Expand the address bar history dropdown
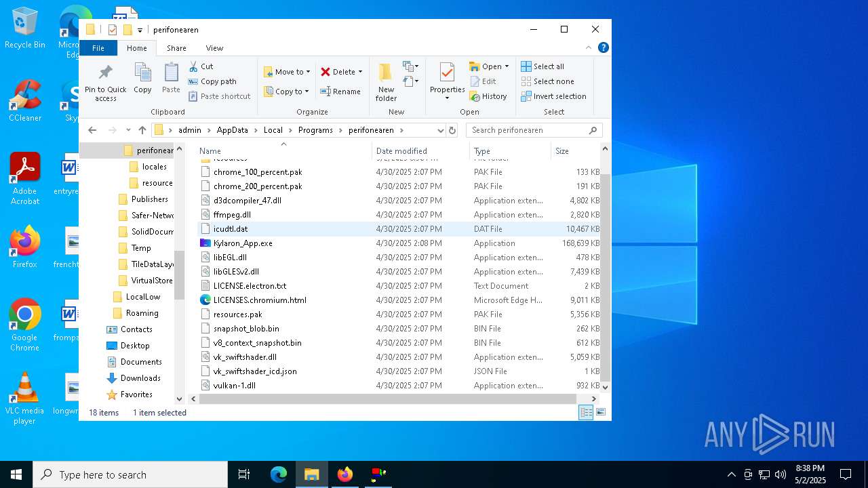The height and width of the screenshot is (488, 868). (x=440, y=130)
